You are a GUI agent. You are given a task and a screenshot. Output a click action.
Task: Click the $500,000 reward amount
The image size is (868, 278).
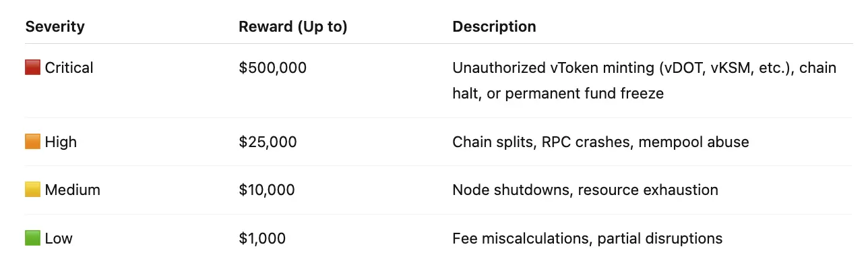coord(273,67)
